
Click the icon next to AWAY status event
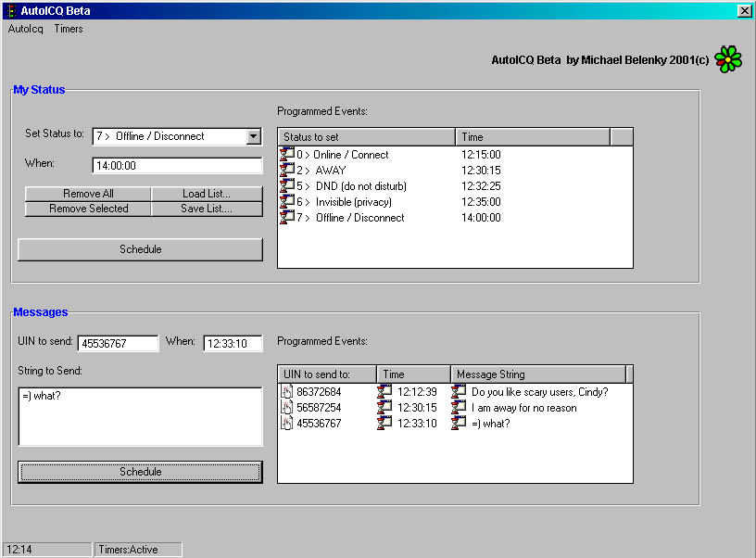[286, 171]
